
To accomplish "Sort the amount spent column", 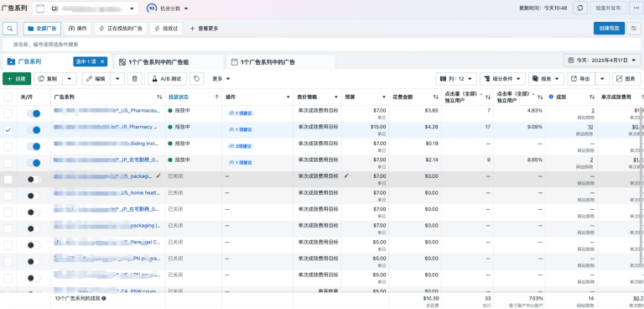I will 435,97.
